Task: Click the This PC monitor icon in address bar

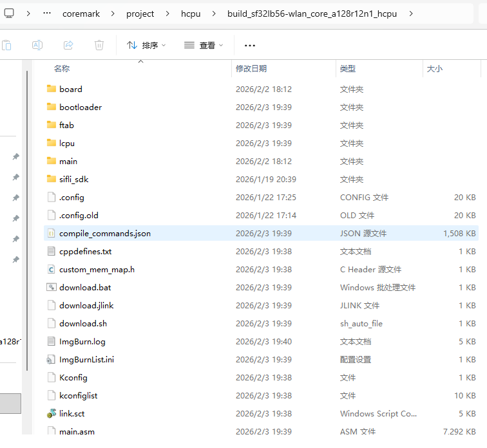Action: [x=9, y=14]
